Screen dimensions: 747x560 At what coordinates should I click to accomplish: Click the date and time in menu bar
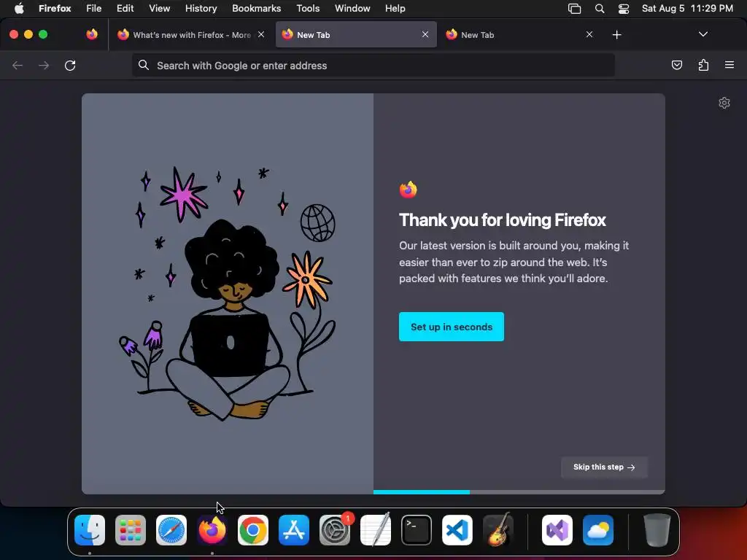coord(687,9)
